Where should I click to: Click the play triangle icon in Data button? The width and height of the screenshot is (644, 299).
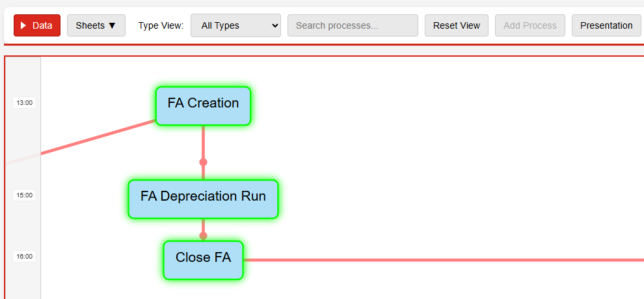point(23,25)
